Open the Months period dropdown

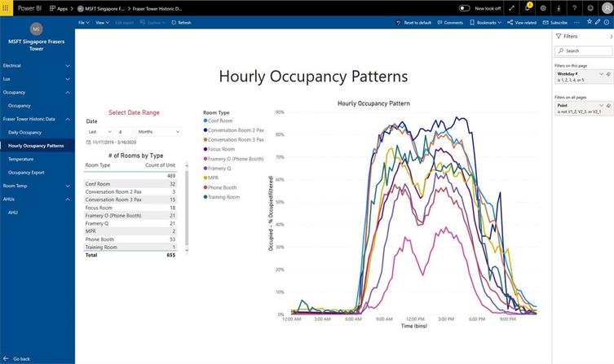(159, 131)
